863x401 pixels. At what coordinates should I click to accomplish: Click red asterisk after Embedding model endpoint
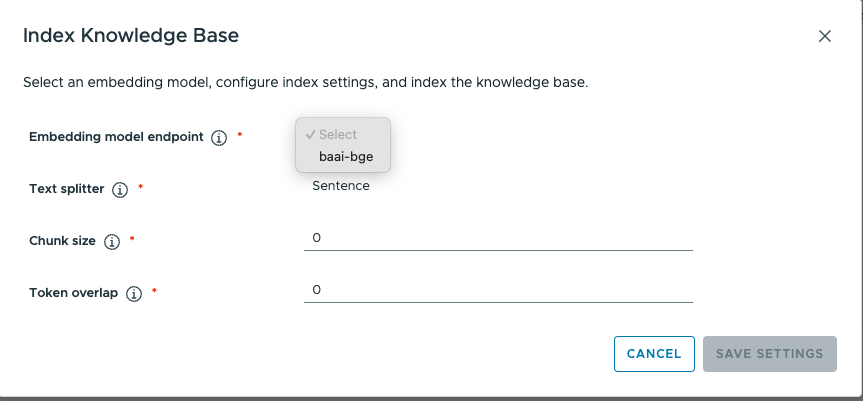point(240,134)
